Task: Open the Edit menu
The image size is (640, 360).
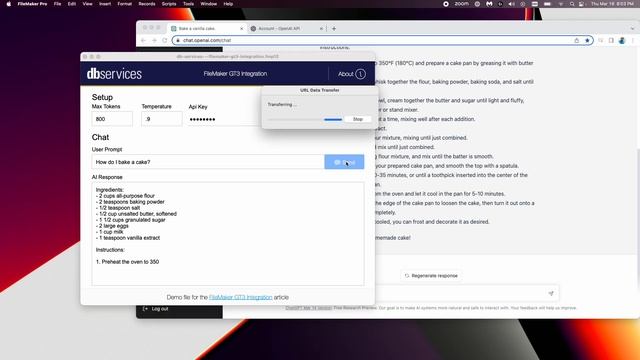Action: click(x=72, y=4)
